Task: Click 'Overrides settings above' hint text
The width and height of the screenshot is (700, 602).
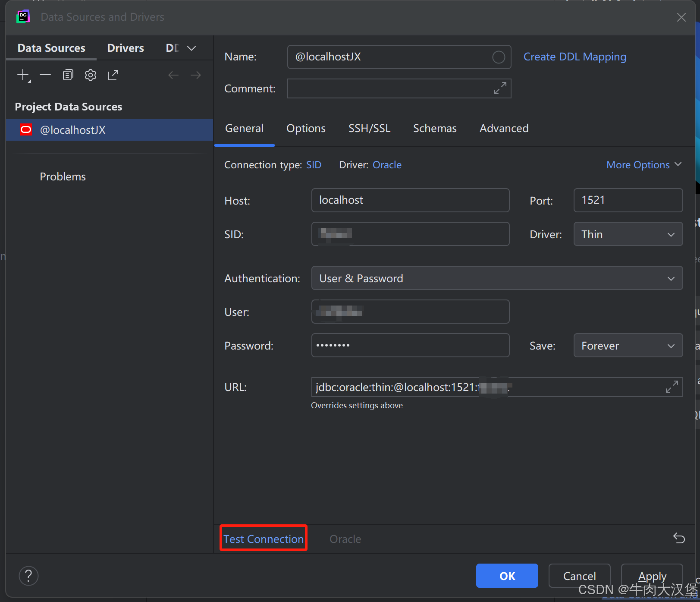Action: 357,405
